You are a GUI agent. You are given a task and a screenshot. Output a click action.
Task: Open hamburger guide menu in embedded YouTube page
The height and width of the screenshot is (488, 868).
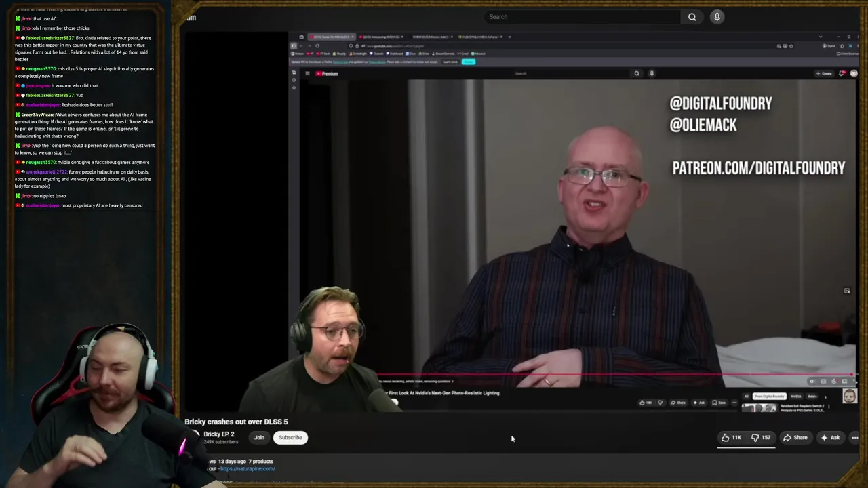click(x=307, y=73)
